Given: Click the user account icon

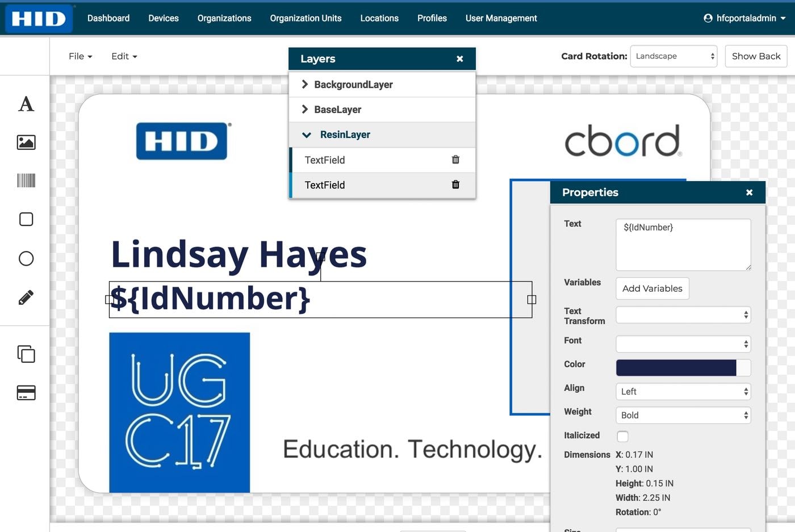Looking at the screenshot, I should click(708, 18).
